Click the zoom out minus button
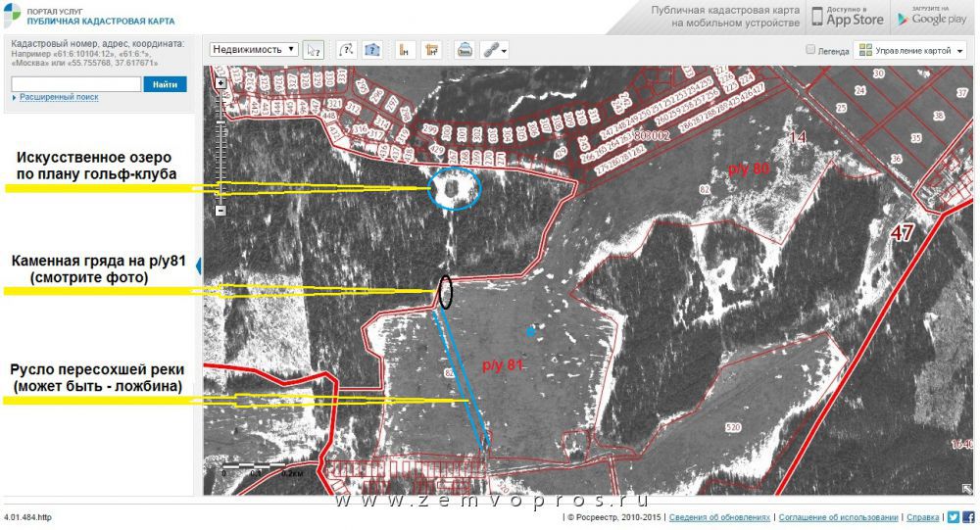Image resolution: width=980 pixels, height=530 pixels. click(220, 210)
